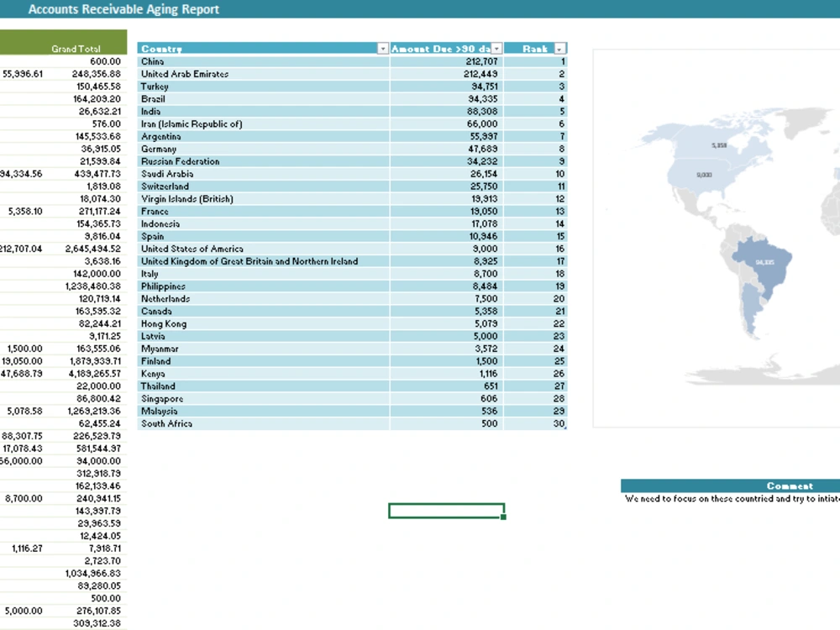Select the 4,189,265.57 Grand Total value
This screenshot has height=630, width=840.
(94, 374)
